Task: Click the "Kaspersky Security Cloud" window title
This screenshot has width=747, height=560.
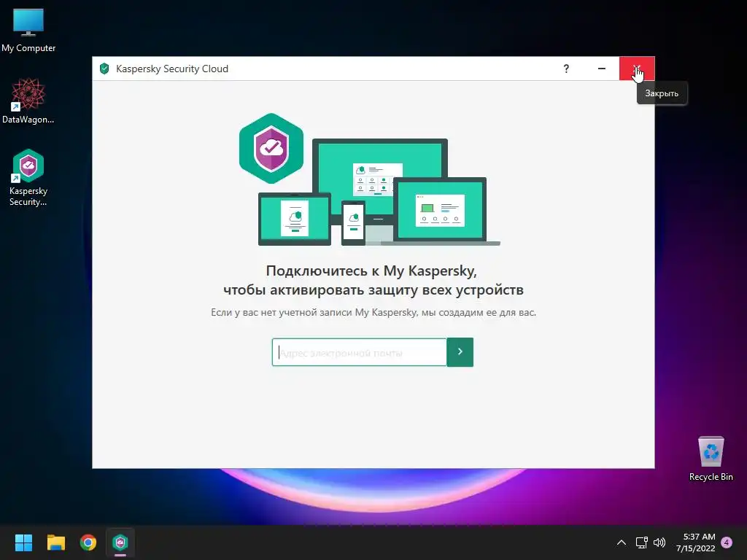Action: click(172, 69)
